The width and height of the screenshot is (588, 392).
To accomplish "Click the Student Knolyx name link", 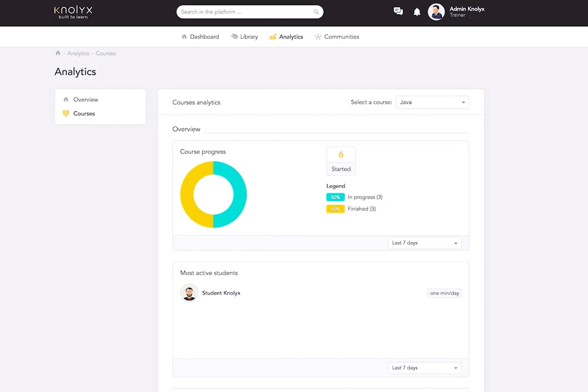I will pos(221,293).
